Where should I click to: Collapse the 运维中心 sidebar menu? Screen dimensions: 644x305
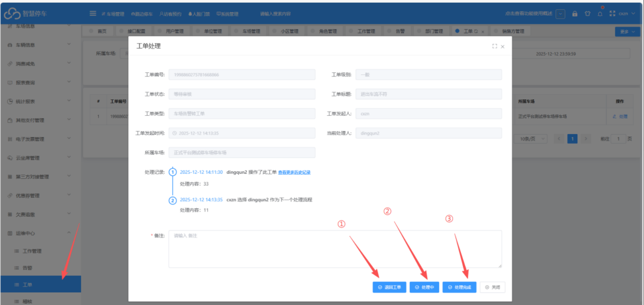point(40,233)
